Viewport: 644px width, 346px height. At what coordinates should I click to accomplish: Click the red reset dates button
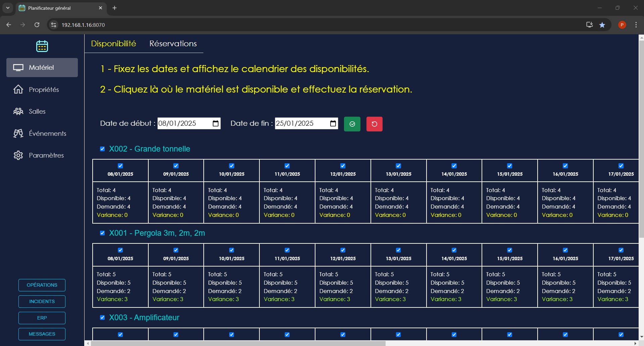[x=374, y=124]
